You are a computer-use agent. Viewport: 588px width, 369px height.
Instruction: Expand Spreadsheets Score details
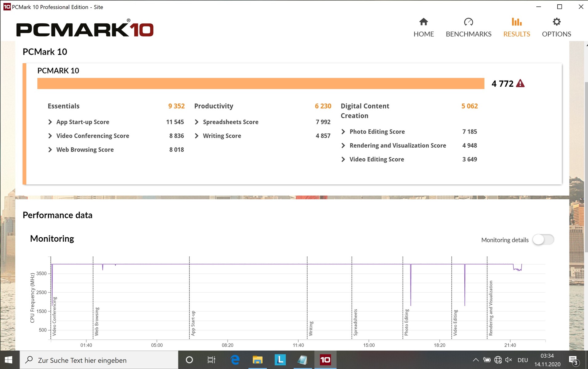[197, 122]
